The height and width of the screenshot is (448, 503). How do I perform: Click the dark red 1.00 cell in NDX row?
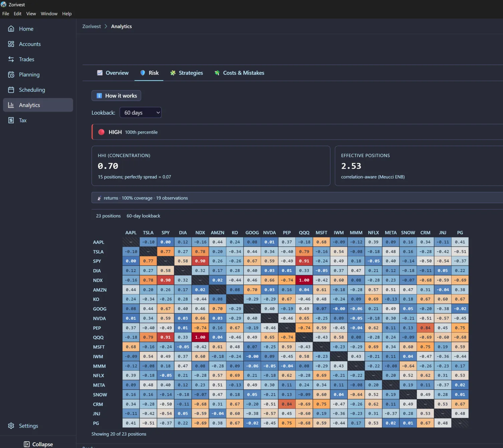pyautogui.click(x=304, y=280)
